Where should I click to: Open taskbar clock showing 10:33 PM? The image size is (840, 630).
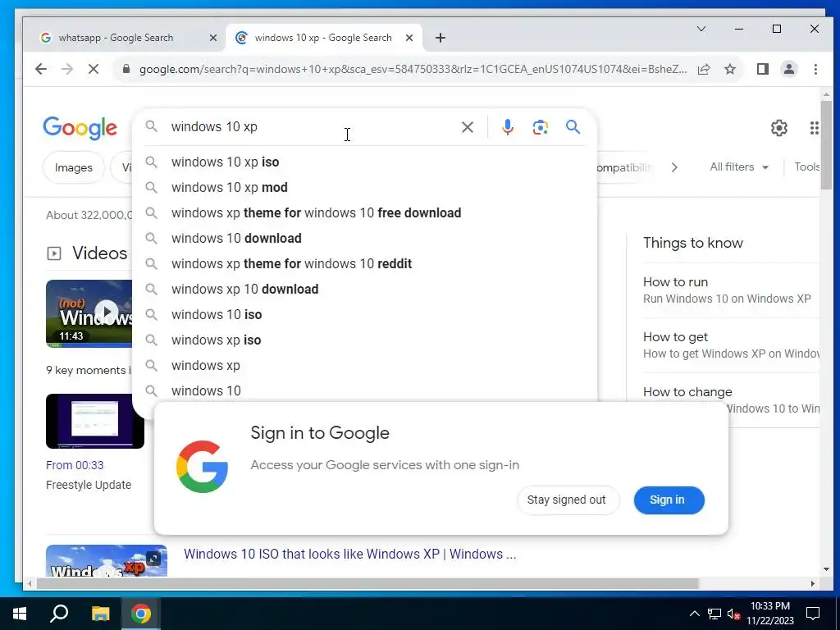(x=770, y=614)
